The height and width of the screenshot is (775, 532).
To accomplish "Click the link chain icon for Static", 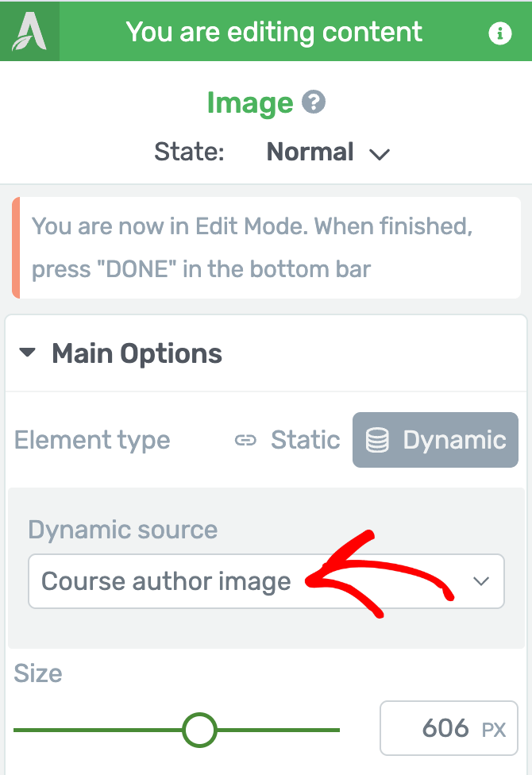I will [x=245, y=440].
